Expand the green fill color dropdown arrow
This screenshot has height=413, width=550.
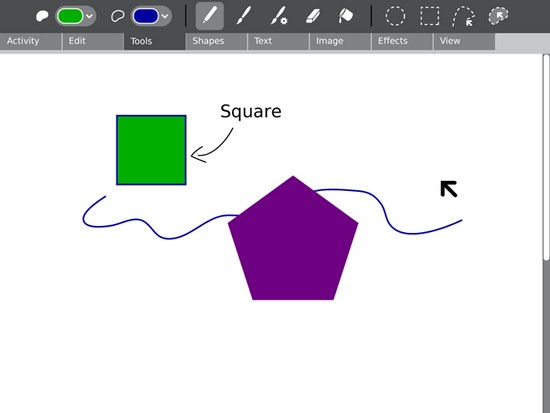(89, 16)
